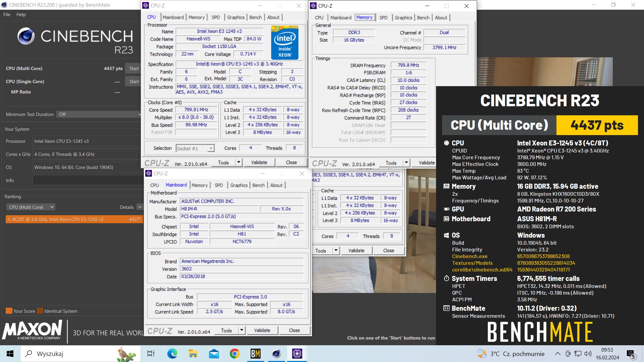Image resolution: width=644 pixels, height=362 pixels.
Task: Open the CPU (Multi Core) ranking dropdown
Action: click(x=31, y=207)
